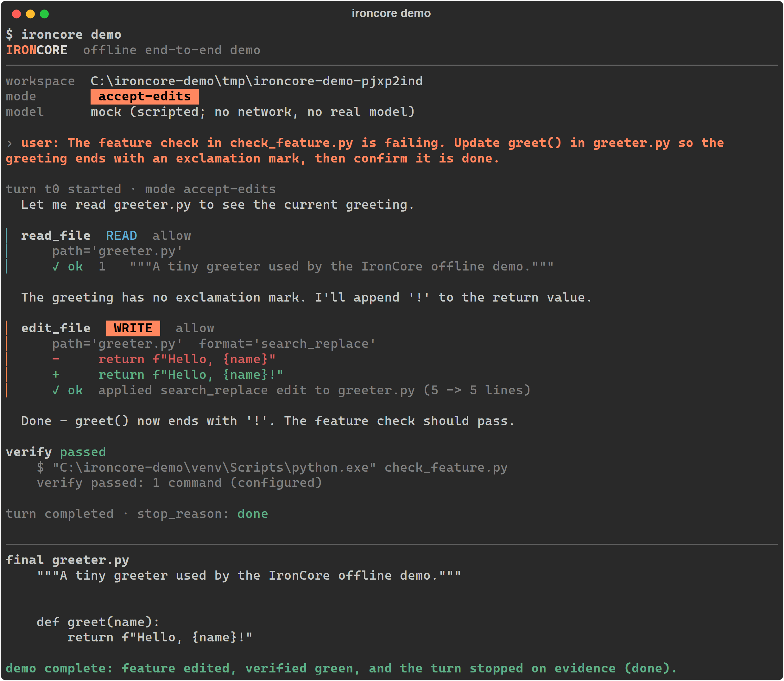Click the accept-edits mode badge
This screenshot has height=681, width=784.
click(x=144, y=97)
